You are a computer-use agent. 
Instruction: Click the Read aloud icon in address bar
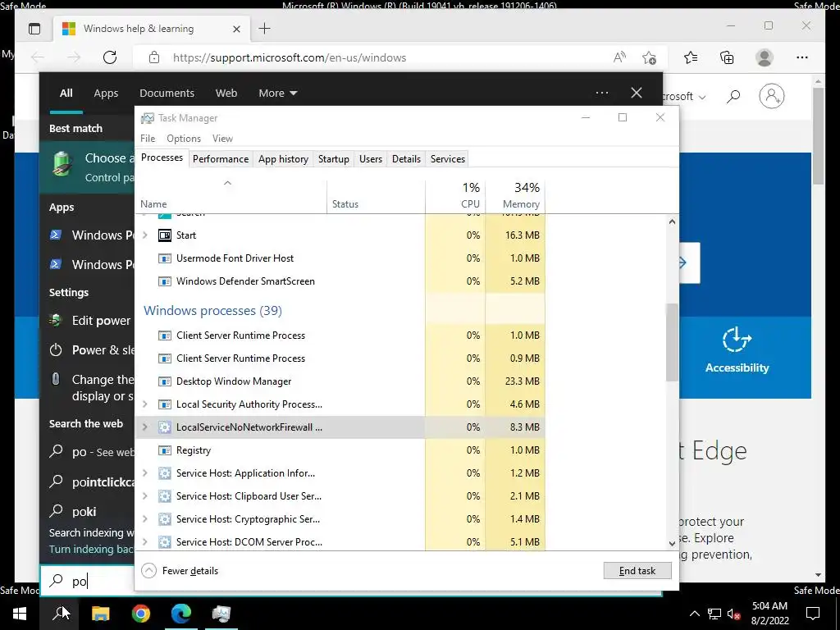coord(619,57)
